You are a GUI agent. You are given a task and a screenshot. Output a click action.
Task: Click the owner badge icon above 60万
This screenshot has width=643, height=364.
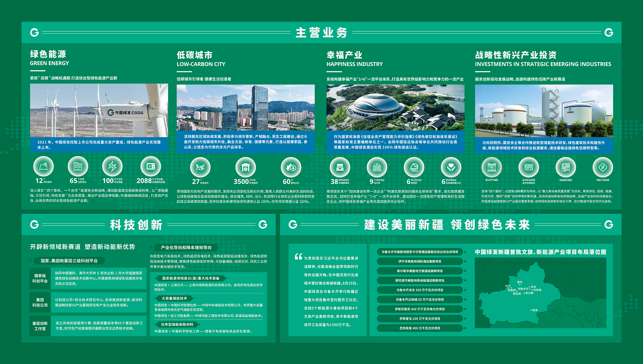click(x=291, y=167)
